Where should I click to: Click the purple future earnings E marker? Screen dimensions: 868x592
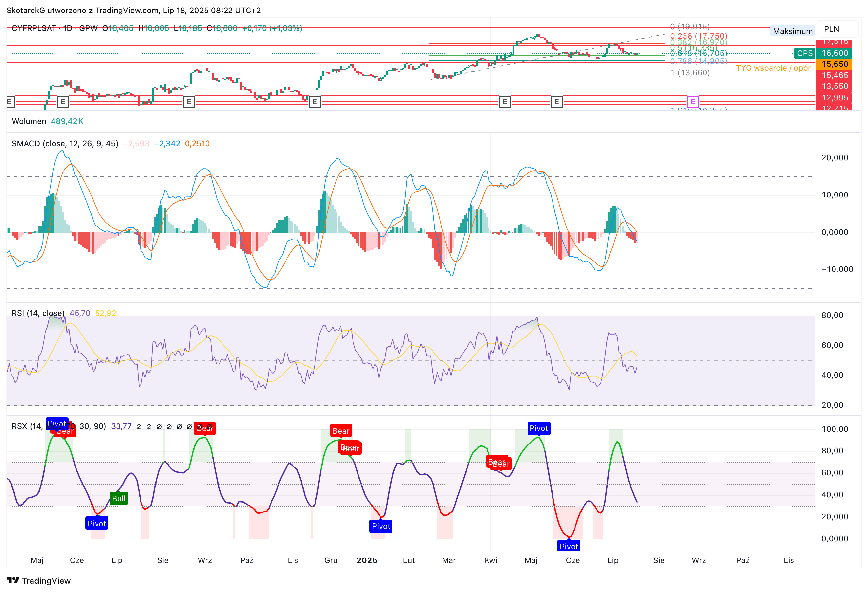point(693,101)
